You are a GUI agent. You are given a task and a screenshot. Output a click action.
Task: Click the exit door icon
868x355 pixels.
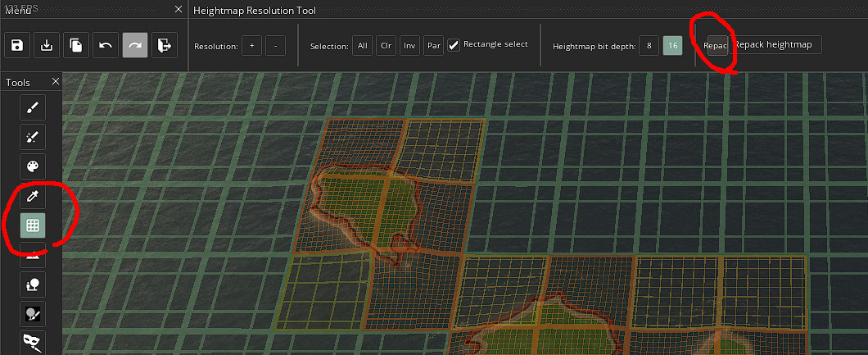165,45
